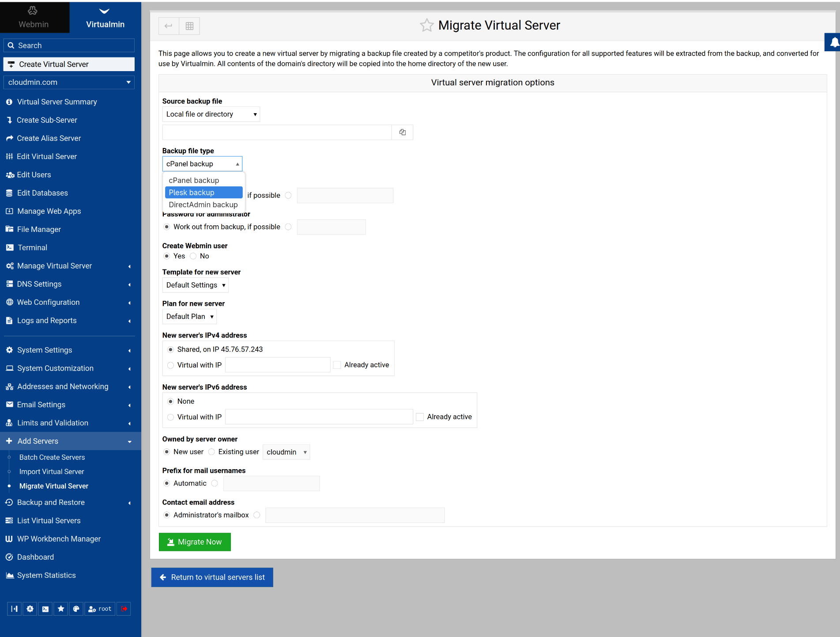Click the red logout icon in bottom bar
840x637 pixels.
click(x=124, y=609)
